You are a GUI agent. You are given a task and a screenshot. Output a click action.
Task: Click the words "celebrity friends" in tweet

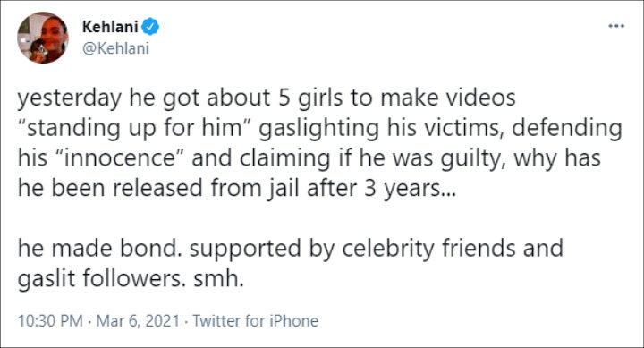click(428, 249)
